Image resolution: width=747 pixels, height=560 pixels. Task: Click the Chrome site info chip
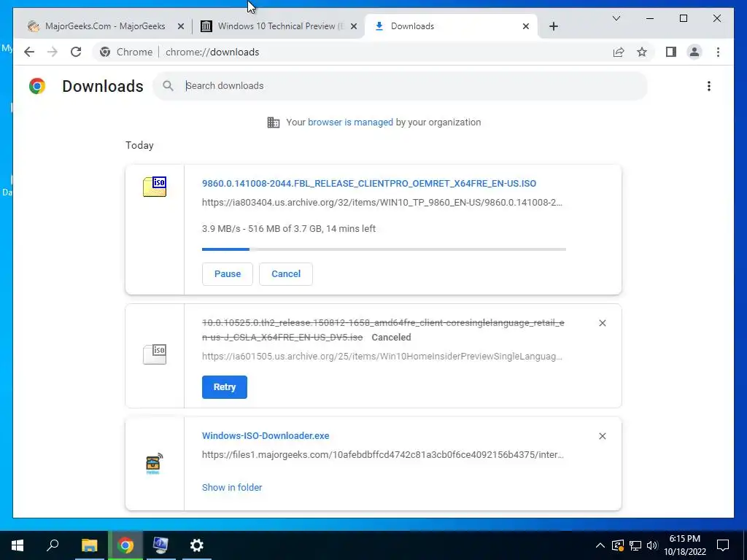coord(126,52)
